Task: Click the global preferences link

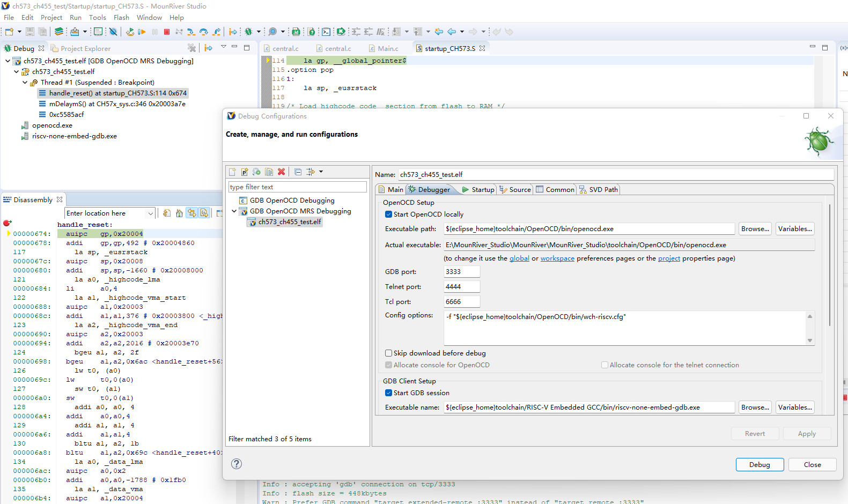Action: [519, 258]
